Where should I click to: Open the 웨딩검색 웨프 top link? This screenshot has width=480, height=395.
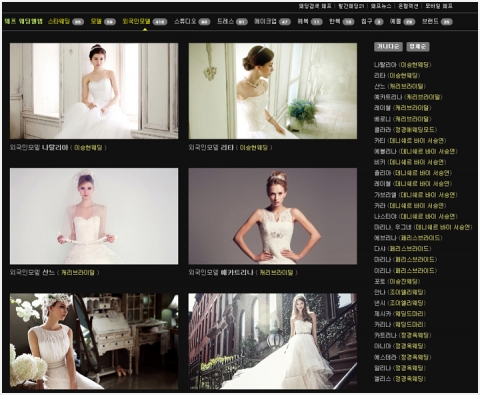click(x=315, y=6)
